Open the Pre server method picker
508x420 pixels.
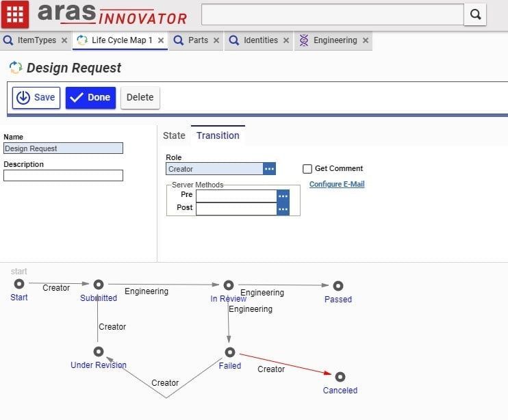tap(283, 196)
